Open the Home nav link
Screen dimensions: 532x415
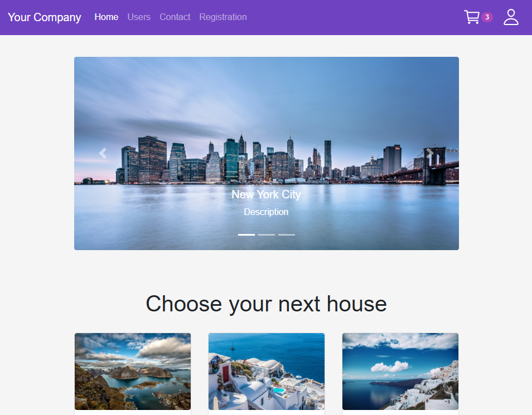point(106,17)
